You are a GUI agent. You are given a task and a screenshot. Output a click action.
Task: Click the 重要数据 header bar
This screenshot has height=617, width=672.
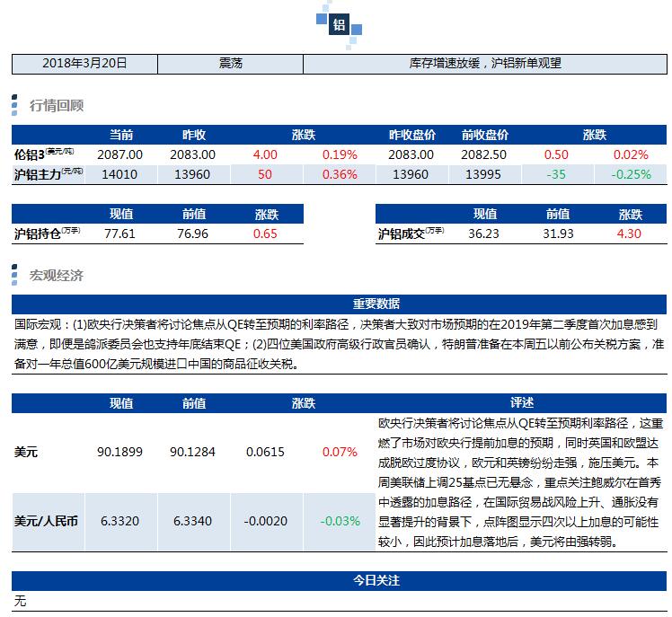[339, 304]
